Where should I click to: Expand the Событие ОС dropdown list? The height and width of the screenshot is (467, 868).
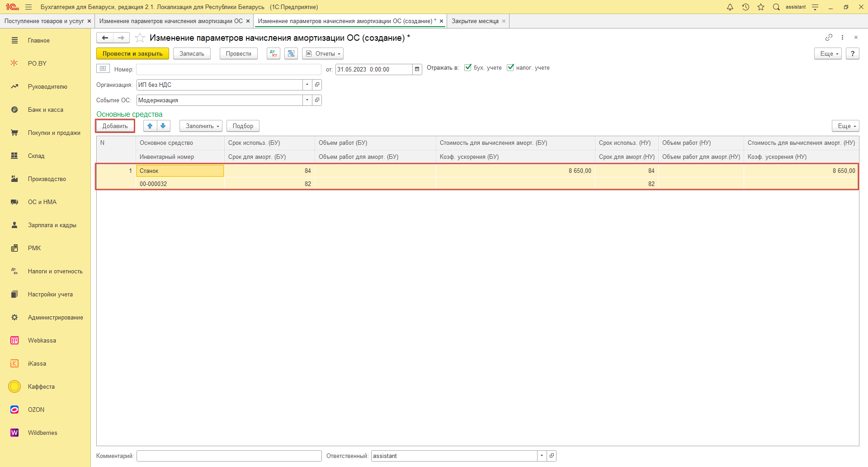(x=307, y=100)
